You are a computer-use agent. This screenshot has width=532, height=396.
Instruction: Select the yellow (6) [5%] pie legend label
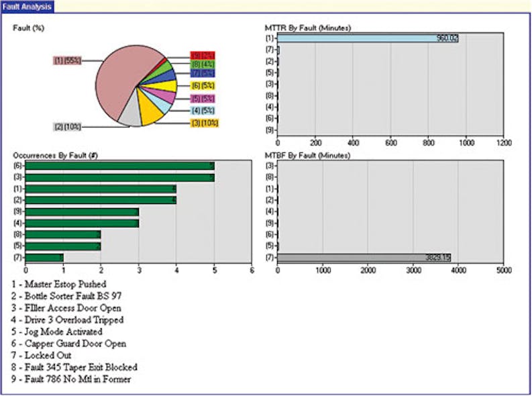(203, 86)
